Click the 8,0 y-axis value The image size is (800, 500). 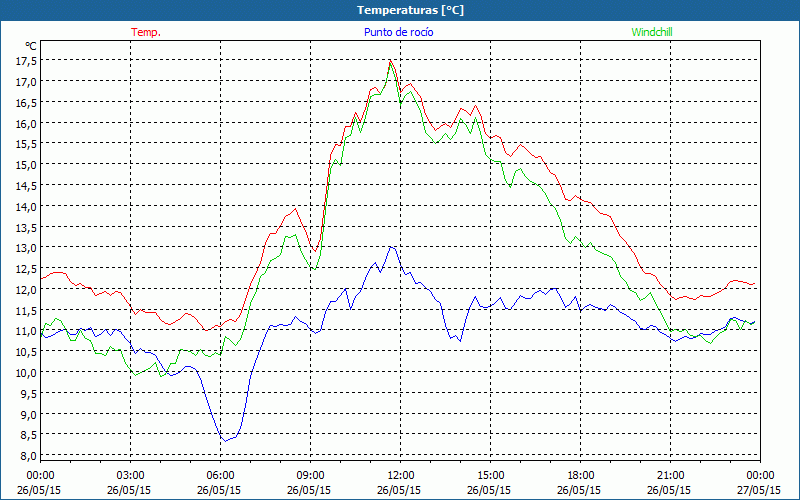29,456
